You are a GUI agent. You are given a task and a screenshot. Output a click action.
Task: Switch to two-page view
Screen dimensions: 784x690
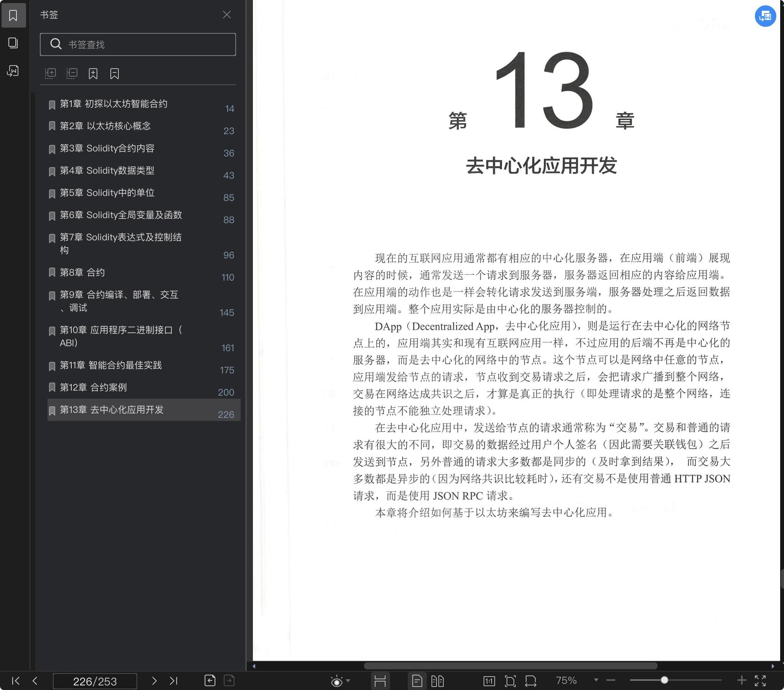437,681
